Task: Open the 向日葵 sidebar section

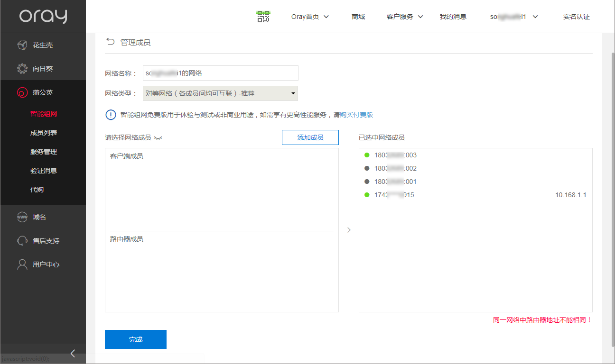Action: [x=43, y=69]
